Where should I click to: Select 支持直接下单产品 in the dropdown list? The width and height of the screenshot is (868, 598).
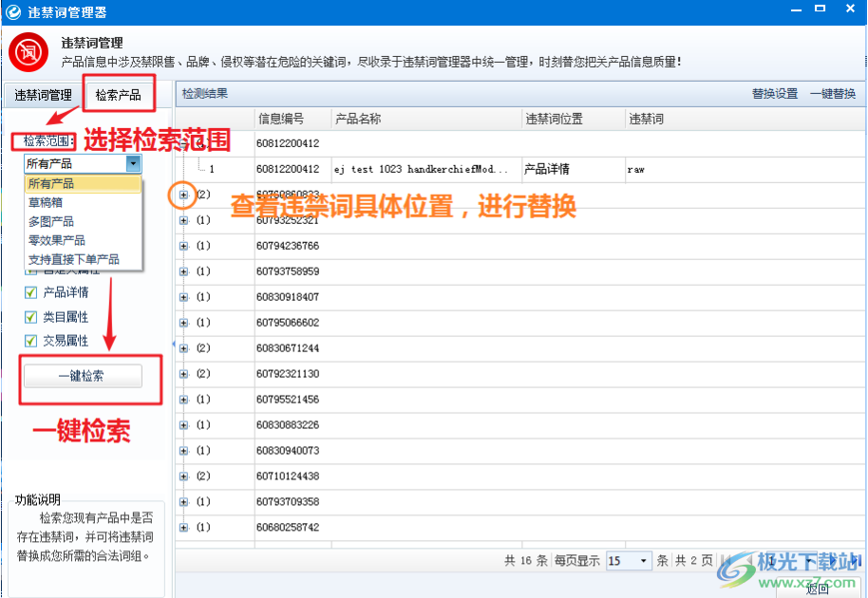(x=83, y=259)
